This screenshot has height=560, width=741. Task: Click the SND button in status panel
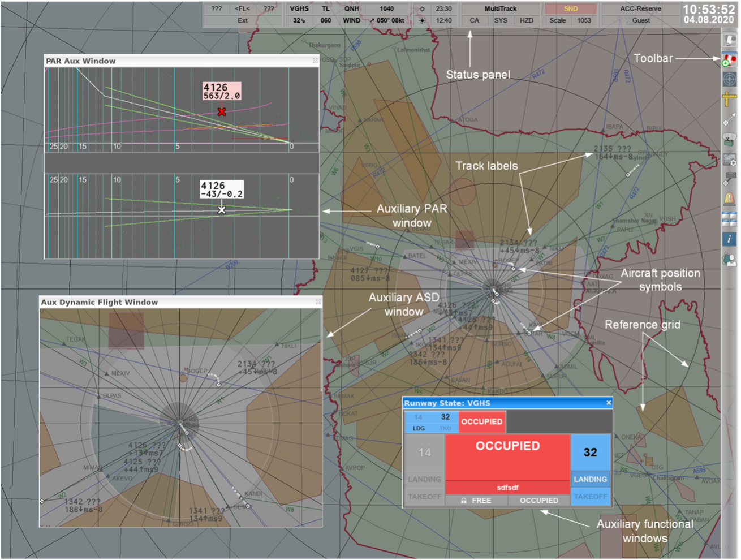(571, 9)
